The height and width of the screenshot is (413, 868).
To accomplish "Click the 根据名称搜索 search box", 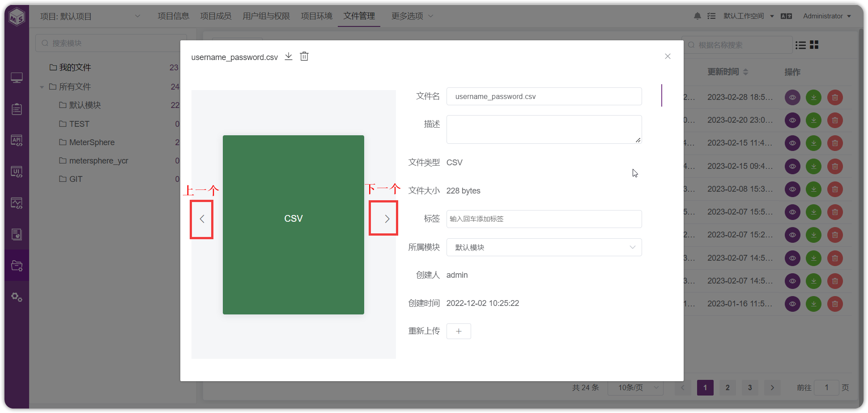I will coord(737,45).
